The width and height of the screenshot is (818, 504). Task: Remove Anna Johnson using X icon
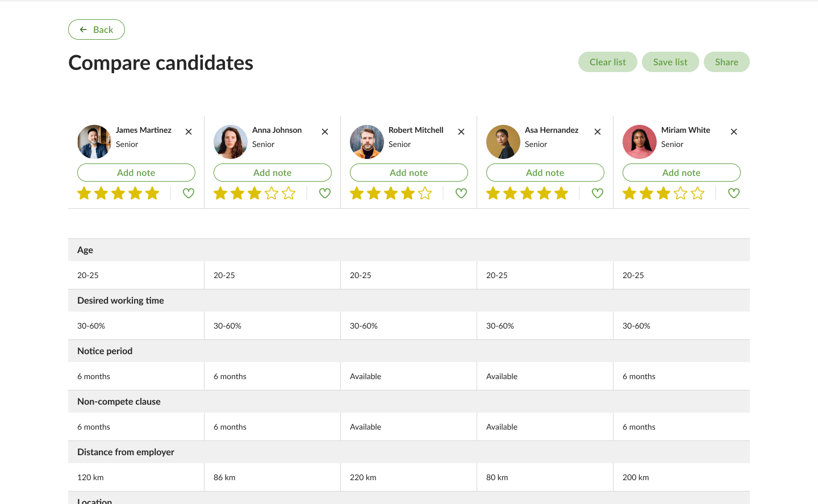(325, 132)
